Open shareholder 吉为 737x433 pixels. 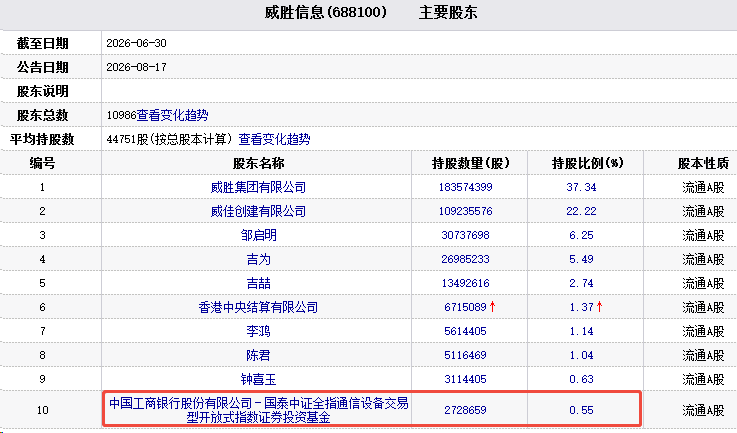(259, 259)
